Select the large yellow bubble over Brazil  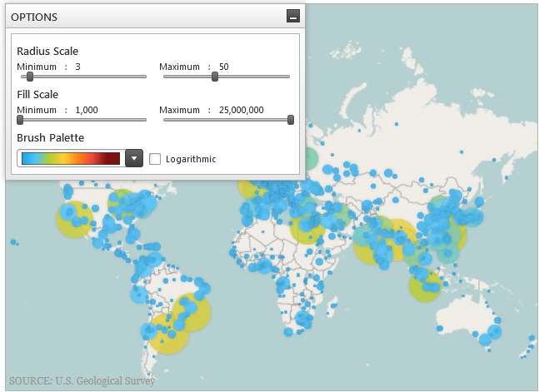[x=192, y=313]
